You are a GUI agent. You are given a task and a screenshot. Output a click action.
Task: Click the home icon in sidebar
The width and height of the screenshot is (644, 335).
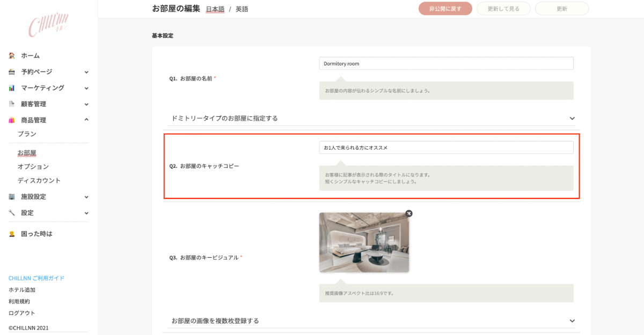[x=12, y=56]
